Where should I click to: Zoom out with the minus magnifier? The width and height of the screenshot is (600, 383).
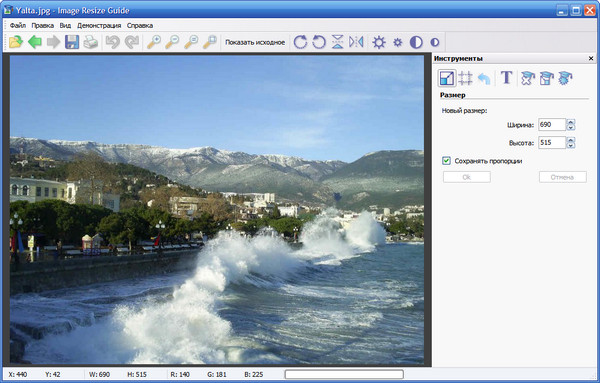[x=172, y=42]
